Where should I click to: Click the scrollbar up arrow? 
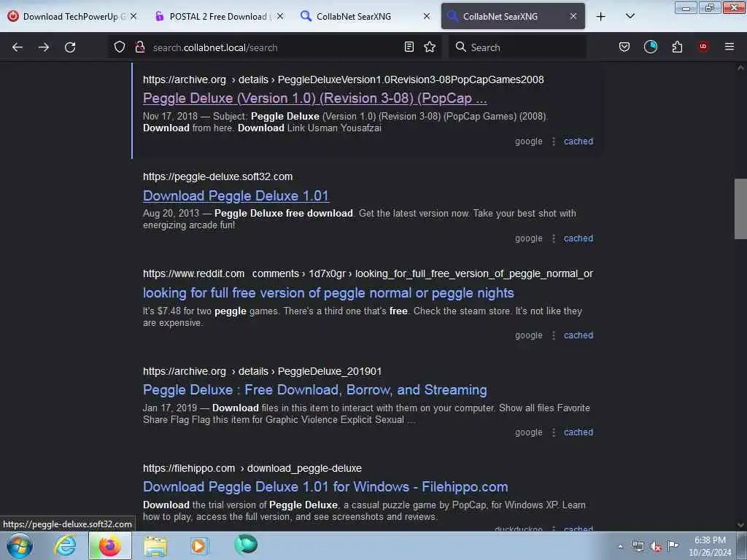[x=740, y=68]
